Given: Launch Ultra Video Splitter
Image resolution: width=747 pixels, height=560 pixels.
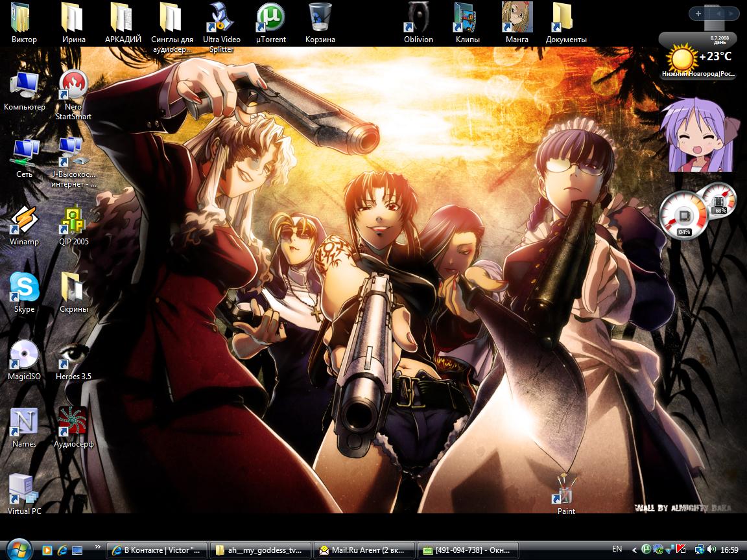Looking at the screenshot, I should point(222,28).
